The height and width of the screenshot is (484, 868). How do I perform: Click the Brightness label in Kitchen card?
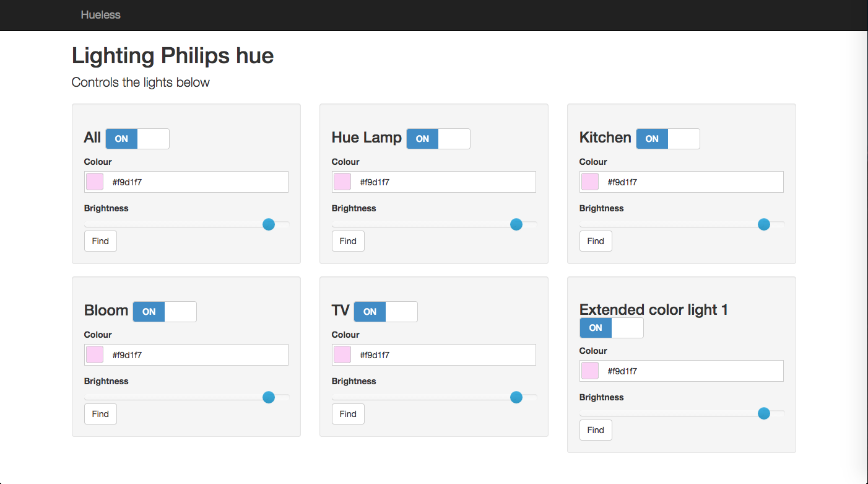click(x=602, y=208)
